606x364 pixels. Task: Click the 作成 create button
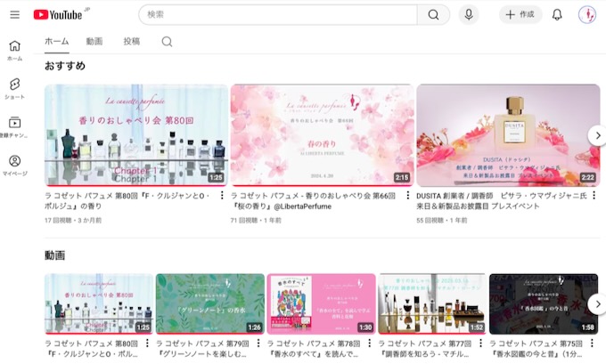coord(520,14)
